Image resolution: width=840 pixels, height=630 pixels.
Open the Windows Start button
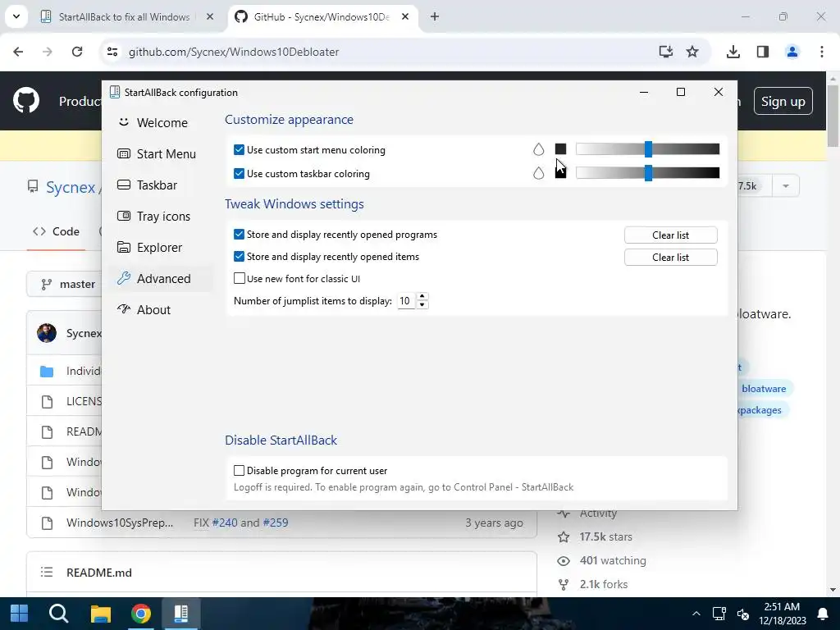[x=20, y=614]
